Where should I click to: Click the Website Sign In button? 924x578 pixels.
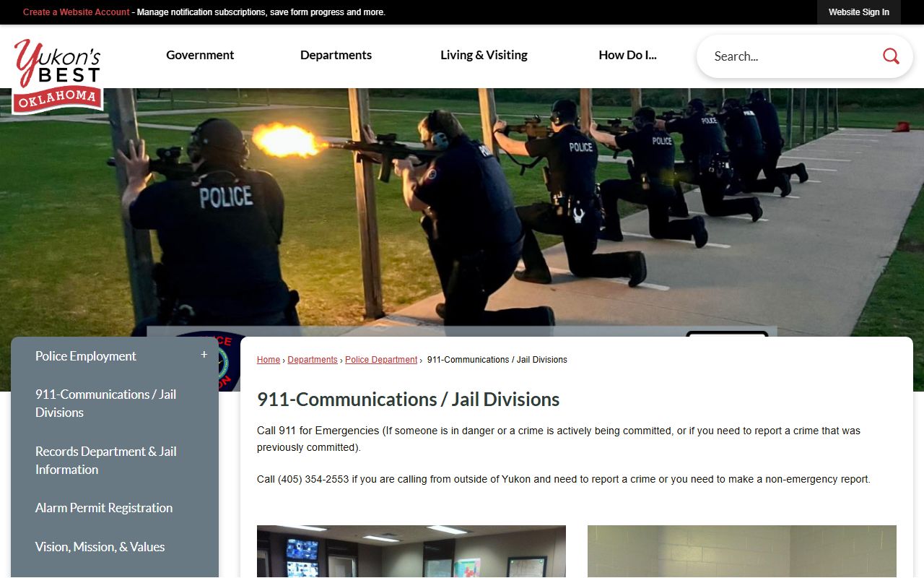pos(859,12)
